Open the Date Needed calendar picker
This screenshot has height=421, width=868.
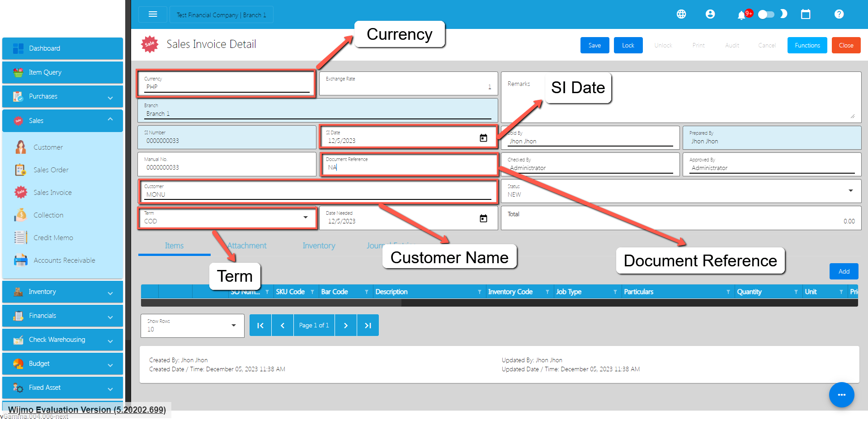483,218
